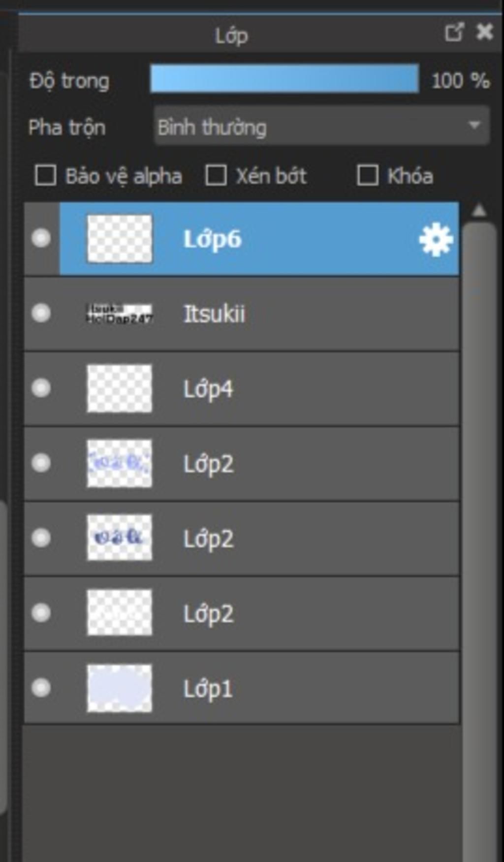Click the layer list vertical scrollbar track
This screenshot has width=504, height=862.
478,542
